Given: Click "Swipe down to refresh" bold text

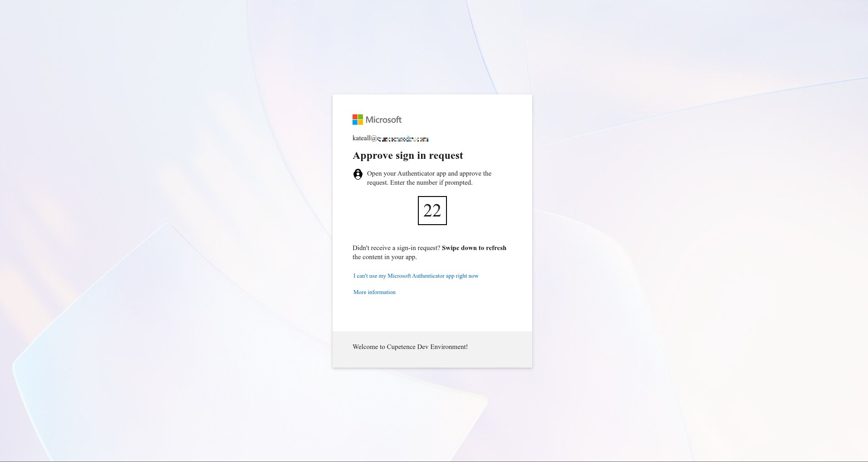Looking at the screenshot, I should 474,248.
